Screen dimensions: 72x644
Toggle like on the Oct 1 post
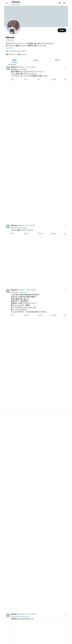[x=39, y=233]
